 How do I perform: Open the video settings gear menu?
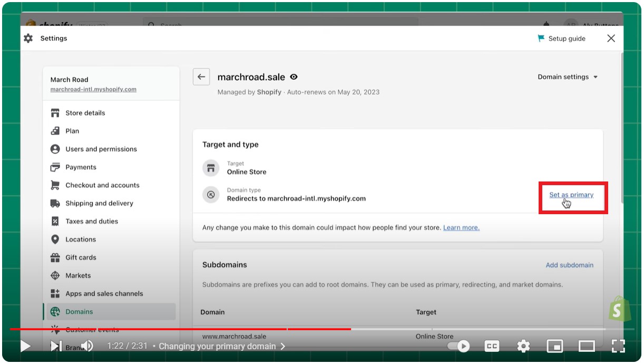pos(523,346)
